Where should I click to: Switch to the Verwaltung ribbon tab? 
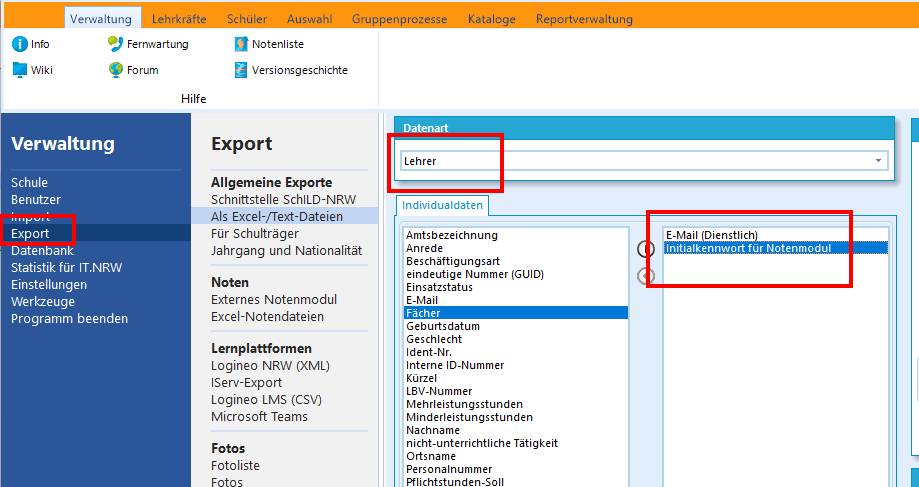[x=101, y=19]
